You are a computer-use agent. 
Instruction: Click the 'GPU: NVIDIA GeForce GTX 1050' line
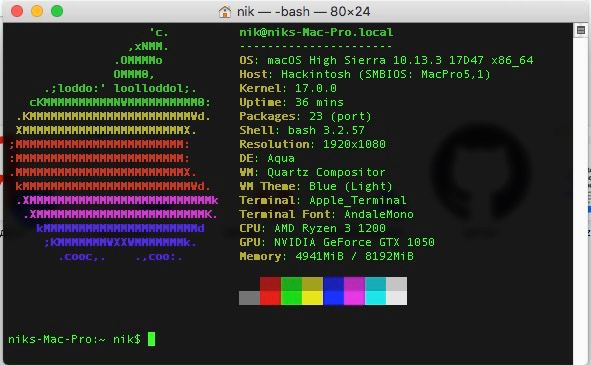click(x=337, y=242)
